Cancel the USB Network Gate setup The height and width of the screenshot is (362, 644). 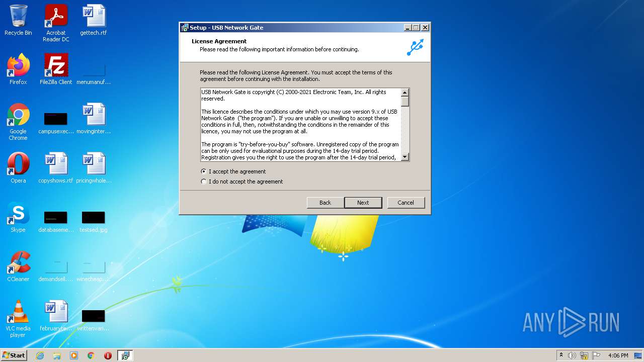(x=406, y=203)
